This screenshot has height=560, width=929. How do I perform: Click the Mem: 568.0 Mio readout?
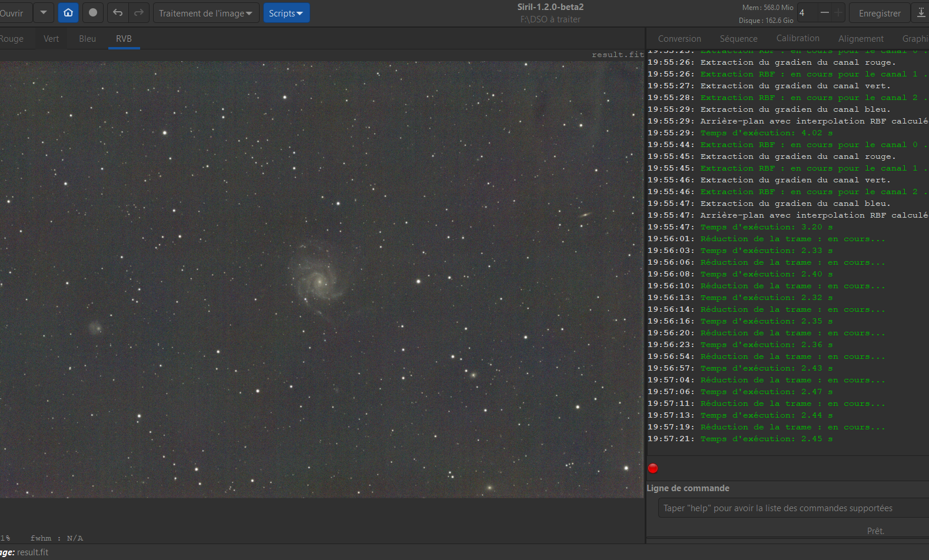pos(768,8)
